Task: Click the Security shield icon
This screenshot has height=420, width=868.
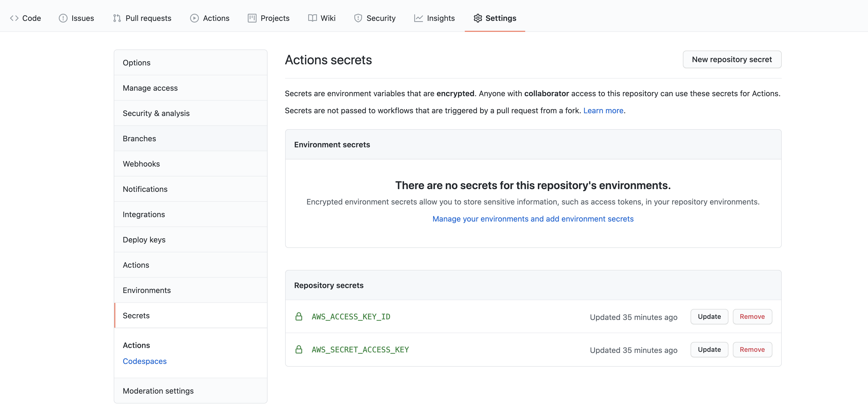Action: [x=358, y=18]
